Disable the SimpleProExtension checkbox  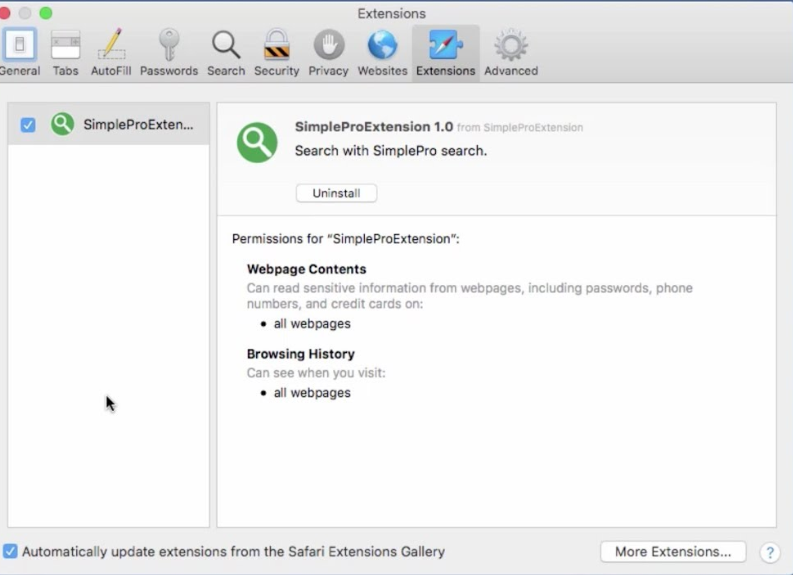pyautogui.click(x=28, y=125)
